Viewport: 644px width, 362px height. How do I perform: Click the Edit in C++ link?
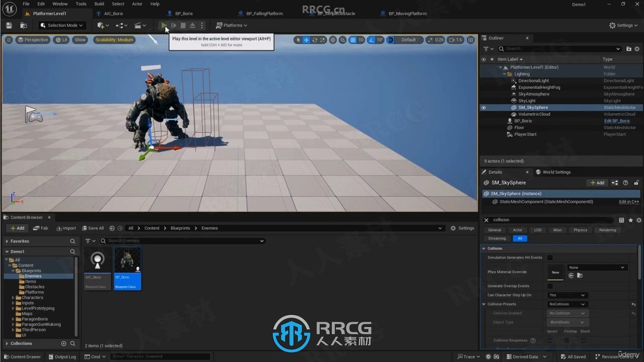[x=629, y=202]
